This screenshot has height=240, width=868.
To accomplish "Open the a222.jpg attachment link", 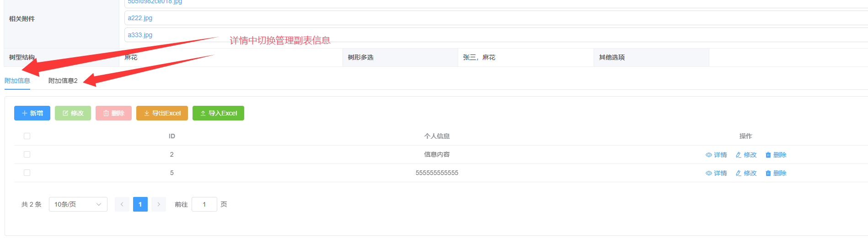I will point(140,18).
